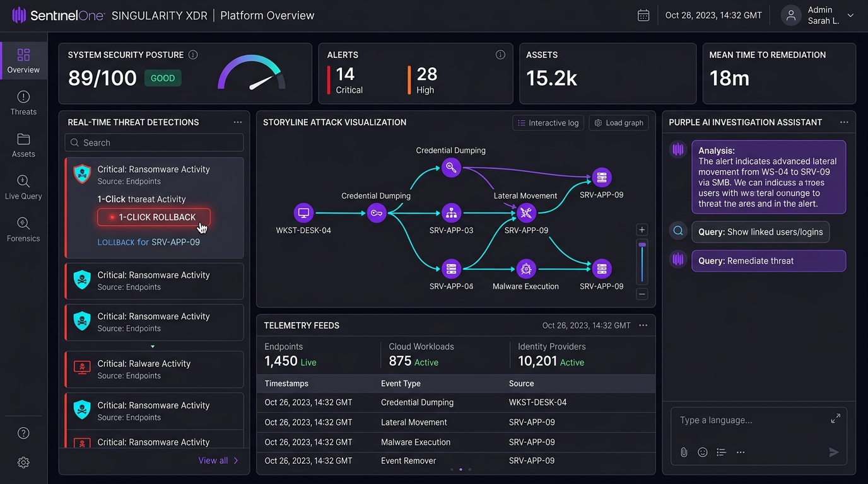Click the Rollback for SRV-APP-09 link
Screen dimensions: 868x484
pyautogui.click(x=149, y=242)
